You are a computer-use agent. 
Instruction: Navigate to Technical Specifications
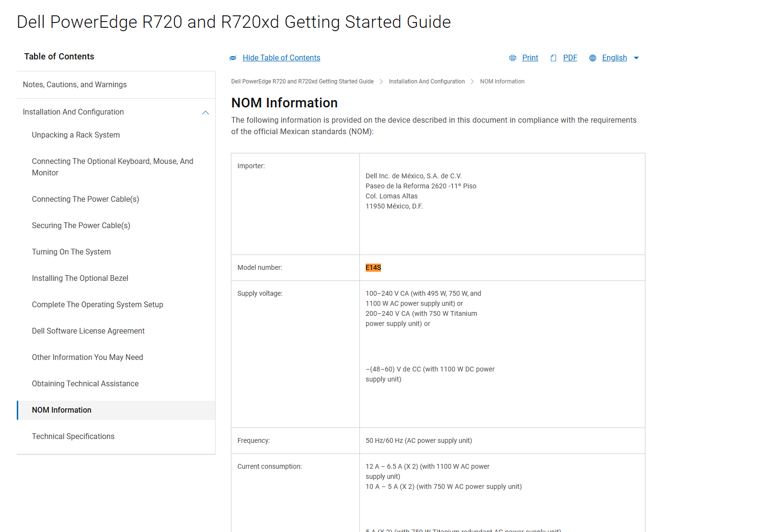click(x=73, y=437)
